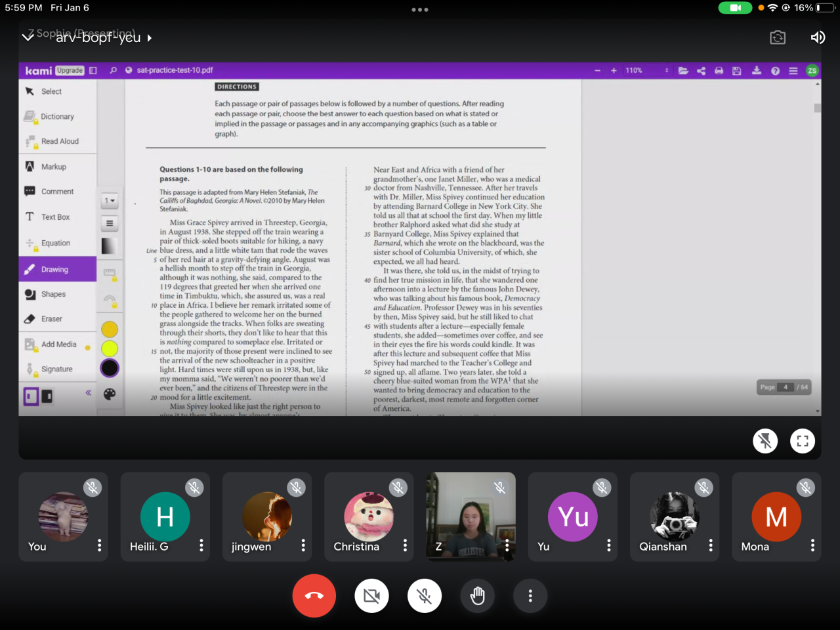Click the Upgrade button next to Kami logo
Screen dimensions: 840x630
coord(70,70)
